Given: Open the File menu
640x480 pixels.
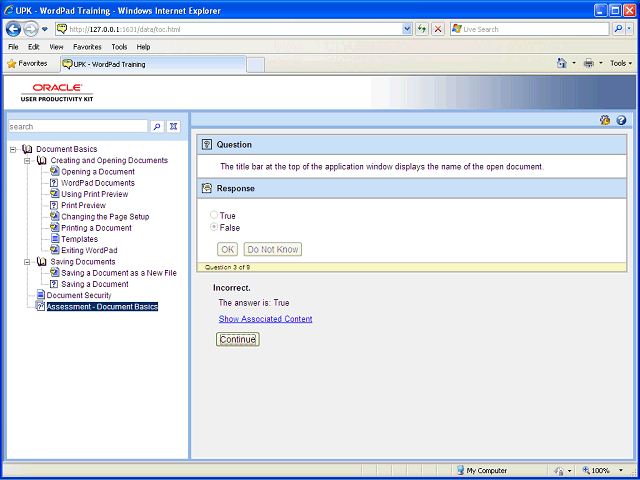Looking at the screenshot, I should [x=13, y=47].
